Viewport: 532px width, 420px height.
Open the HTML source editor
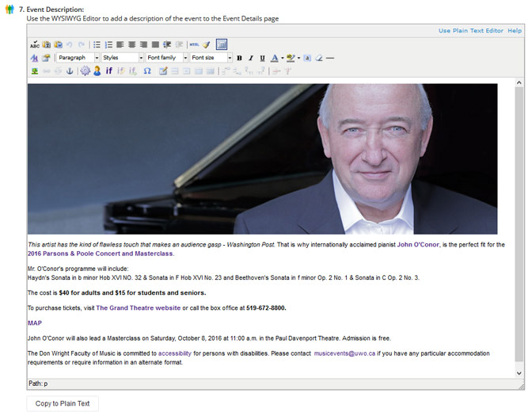[194, 45]
